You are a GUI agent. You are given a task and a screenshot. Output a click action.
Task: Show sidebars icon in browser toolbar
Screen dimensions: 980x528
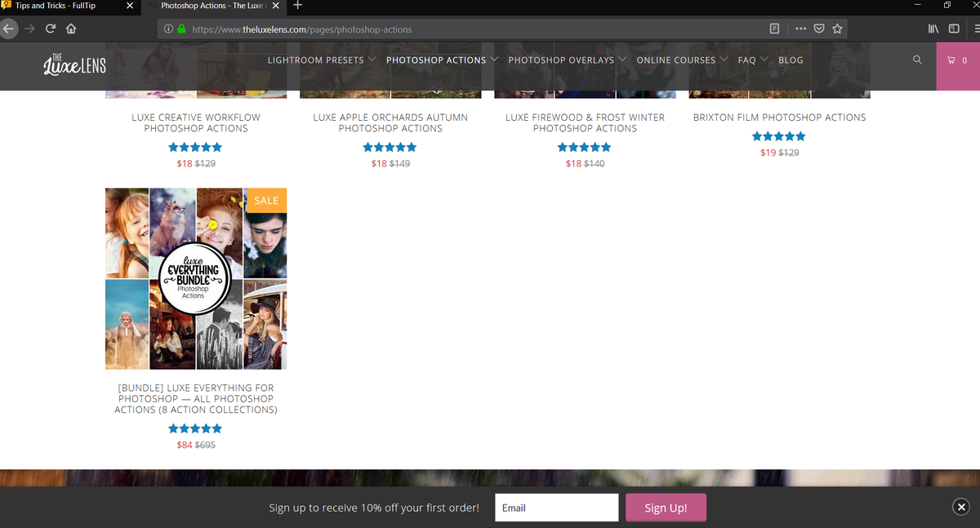tap(953, 29)
